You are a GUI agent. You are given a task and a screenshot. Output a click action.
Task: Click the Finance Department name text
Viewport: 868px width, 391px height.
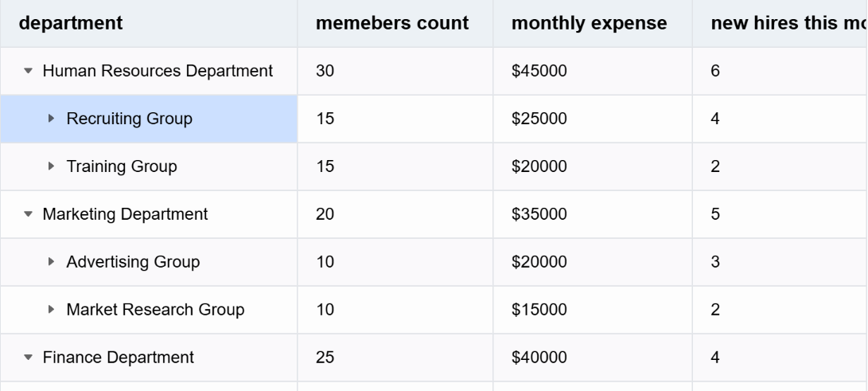pos(118,358)
